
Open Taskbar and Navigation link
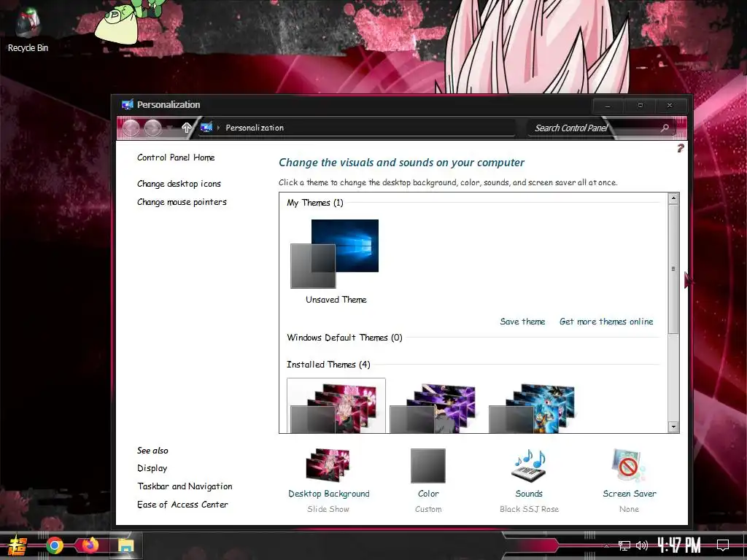point(185,486)
